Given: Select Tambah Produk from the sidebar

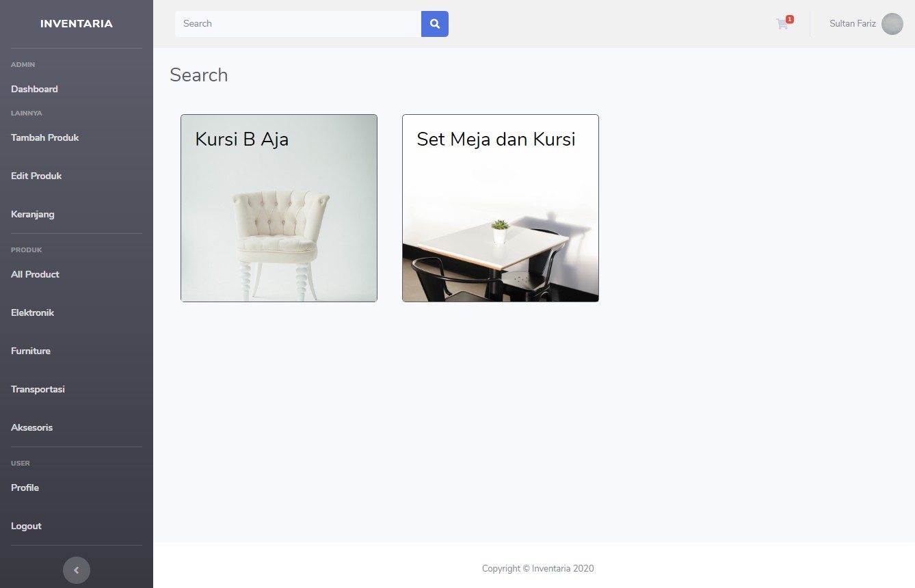Looking at the screenshot, I should point(44,137).
